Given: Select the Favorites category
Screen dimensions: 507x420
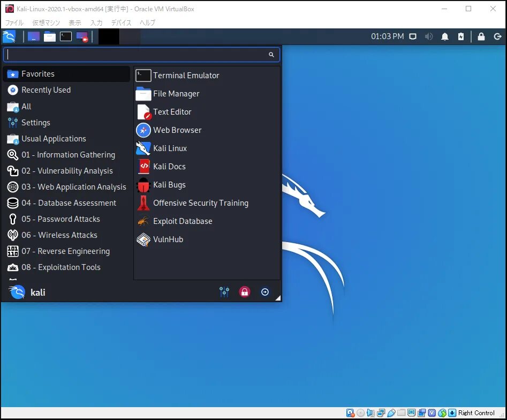Looking at the screenshot, I should [66, 74].
